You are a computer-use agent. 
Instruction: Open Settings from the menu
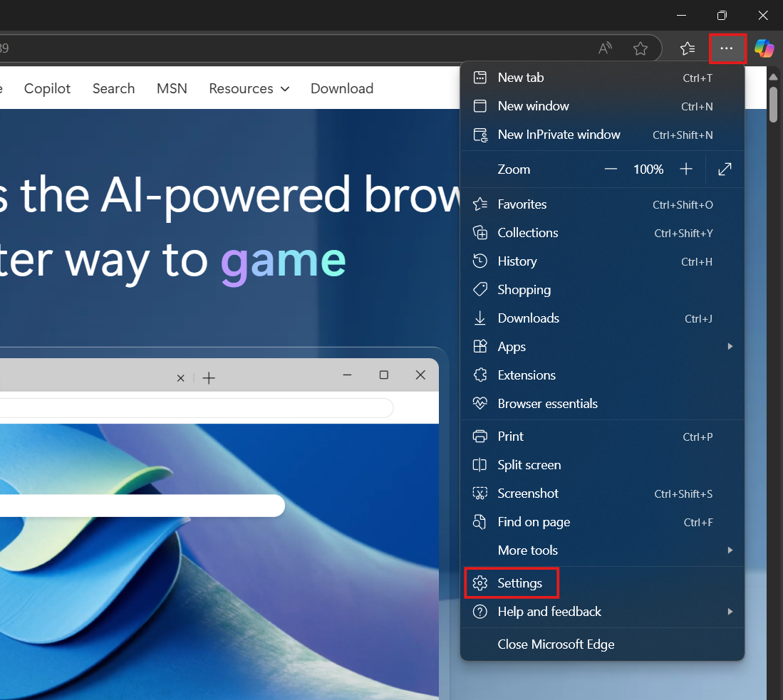519,583
